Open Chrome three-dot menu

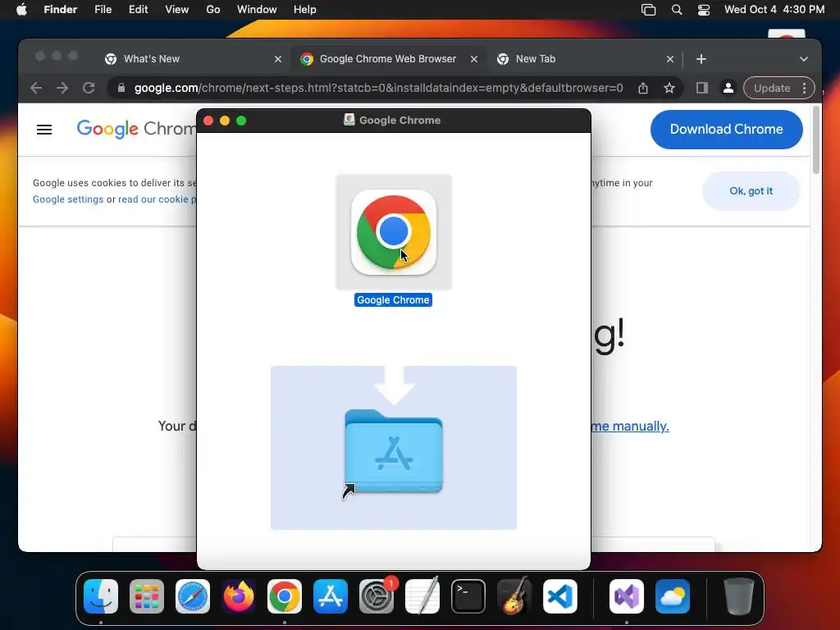tap(804, 88)
